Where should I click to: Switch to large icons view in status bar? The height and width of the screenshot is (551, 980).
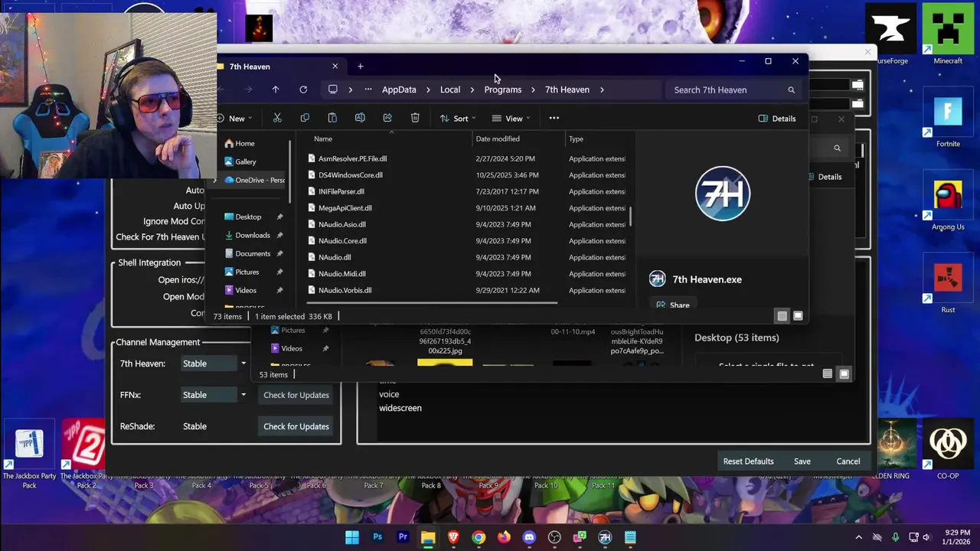coord(798,316)
